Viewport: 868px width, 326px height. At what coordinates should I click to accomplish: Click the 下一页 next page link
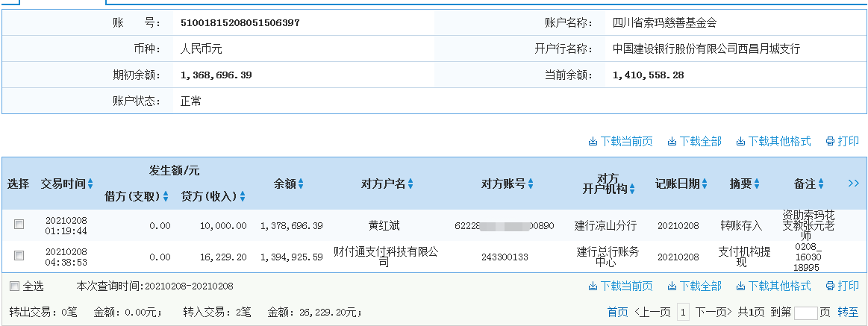714,312
